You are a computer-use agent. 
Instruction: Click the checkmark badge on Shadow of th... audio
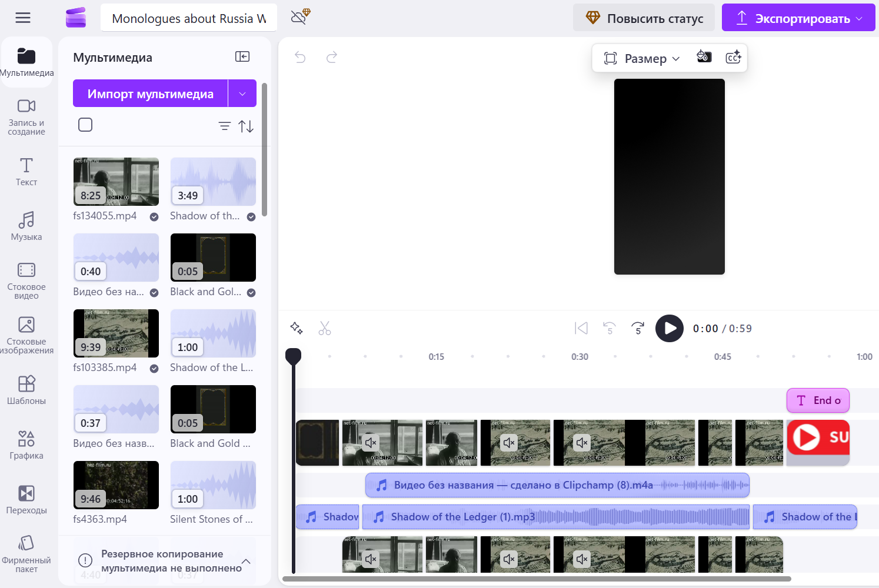point(251,217)
